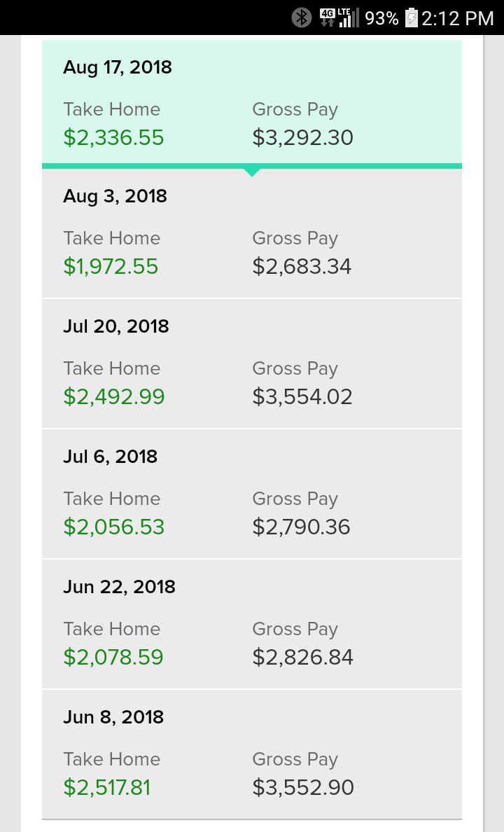The width and height of the screenshot is (504, 832).
Task: Tap the $2,683.34 gross pay amount
Action: tap(302, 267)
